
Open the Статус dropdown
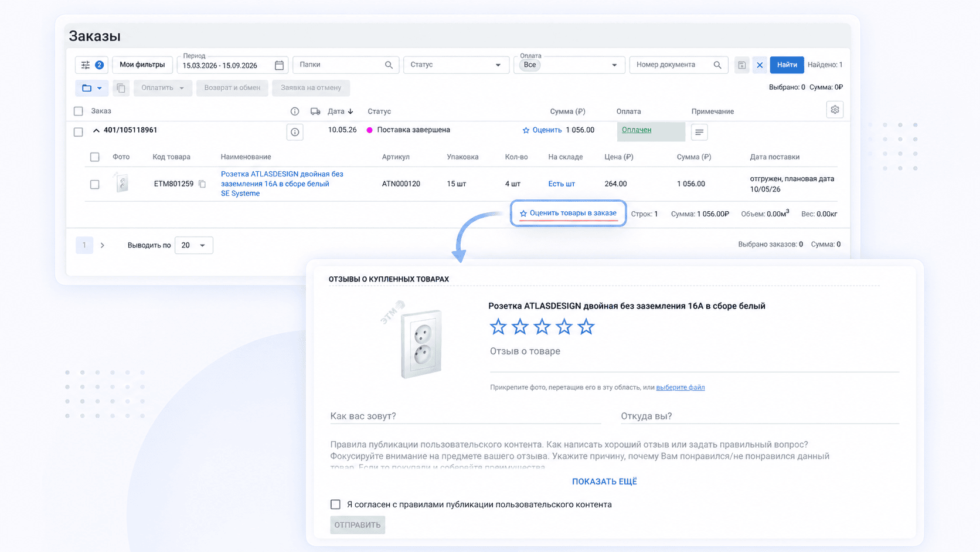(455, 65)
